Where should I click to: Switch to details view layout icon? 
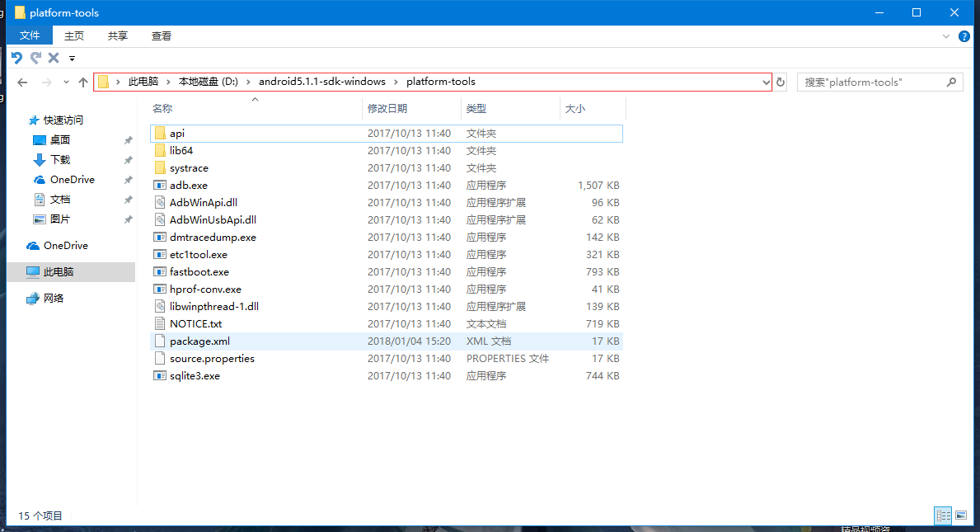click(x=943, y=516)
